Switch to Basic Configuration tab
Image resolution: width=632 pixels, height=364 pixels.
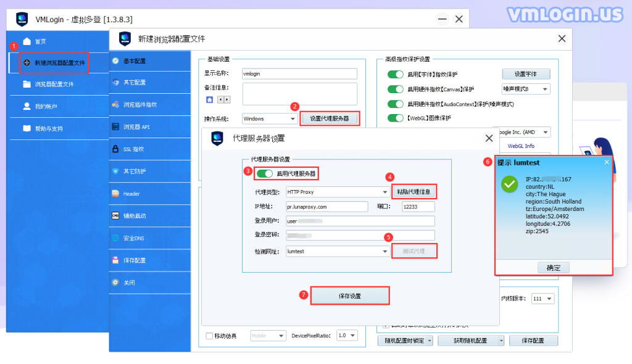click(x=149, y=61)
